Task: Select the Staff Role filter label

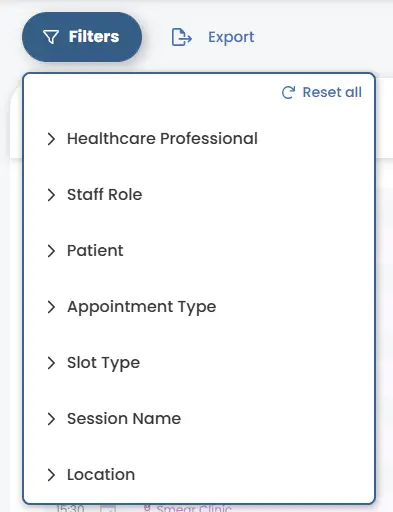Action: click(x=105, y=194)
